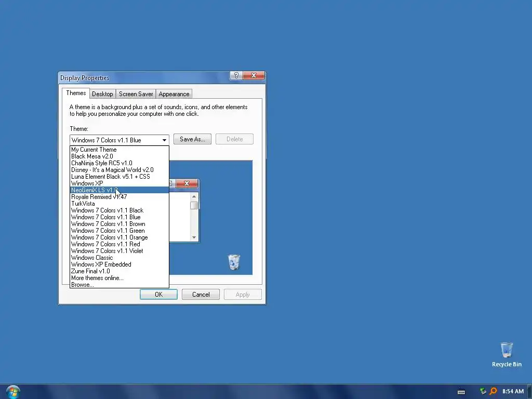Click the keyboard icon in the taskbar
Viewport: 532px width, 399px height.
pos(461,392)
